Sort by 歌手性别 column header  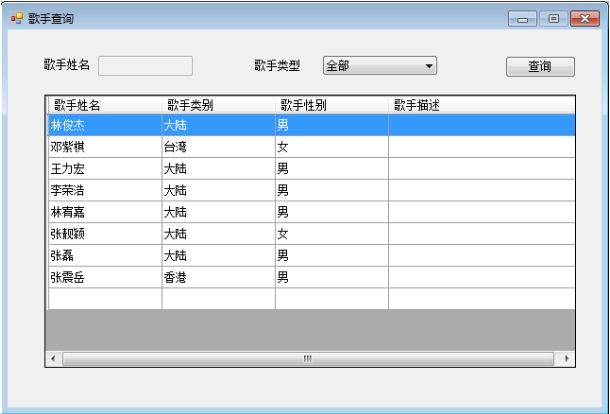[x=332, y=105]
